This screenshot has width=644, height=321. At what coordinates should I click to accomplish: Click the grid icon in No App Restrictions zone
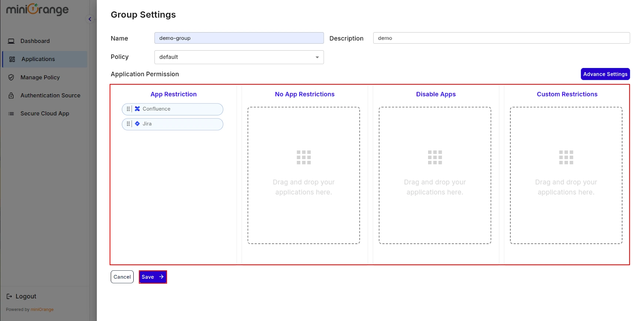tap(304, 157)
